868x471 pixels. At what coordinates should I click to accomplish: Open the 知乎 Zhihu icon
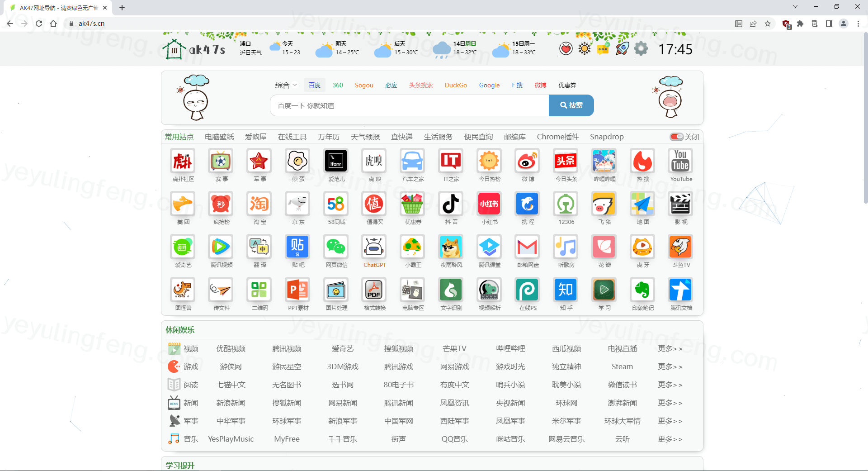(566, 290)
